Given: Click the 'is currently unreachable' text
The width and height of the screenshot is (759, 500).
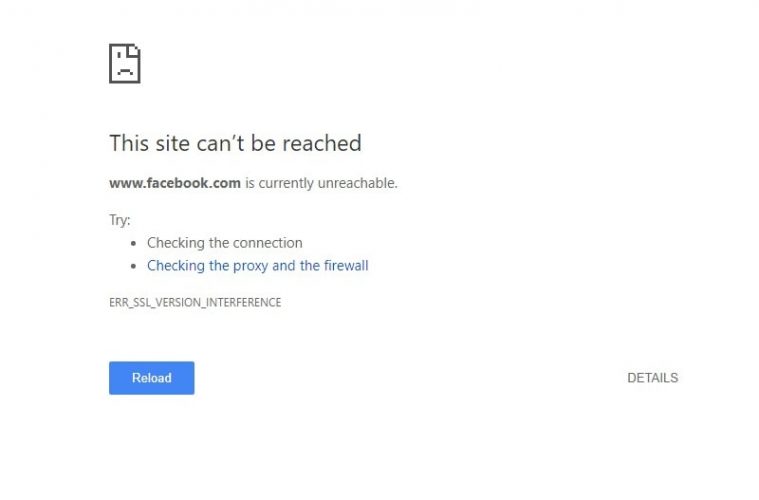Looking at the screenshot, I should (x=321, y=183).
